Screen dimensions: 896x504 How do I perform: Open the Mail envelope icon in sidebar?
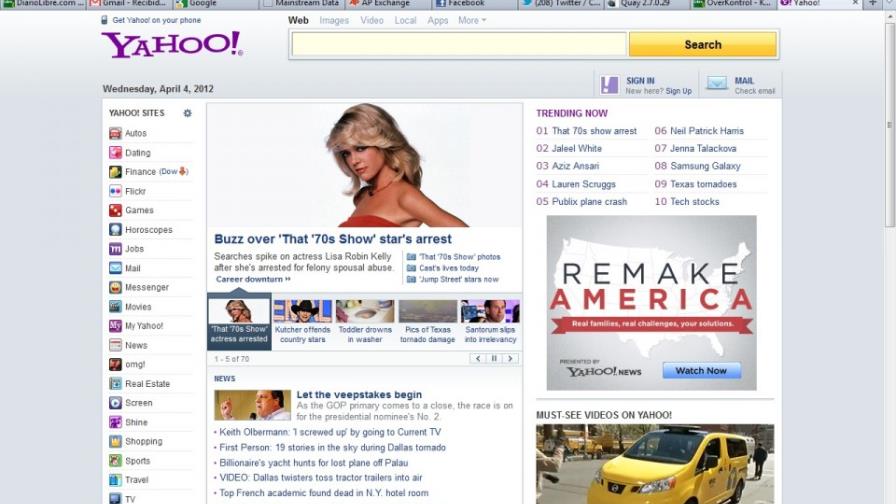[x=115, y=268]
